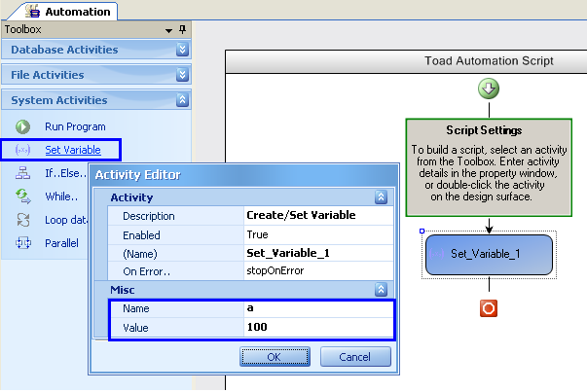The image size is (587, 392).
Task: Click the Enabled property label
Action: [x=141, y=235]
